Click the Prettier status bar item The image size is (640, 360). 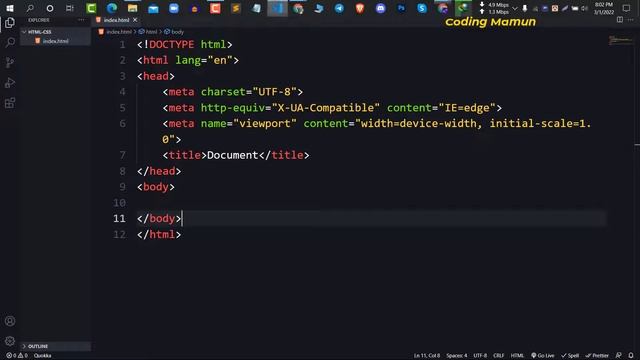[597, 356]
